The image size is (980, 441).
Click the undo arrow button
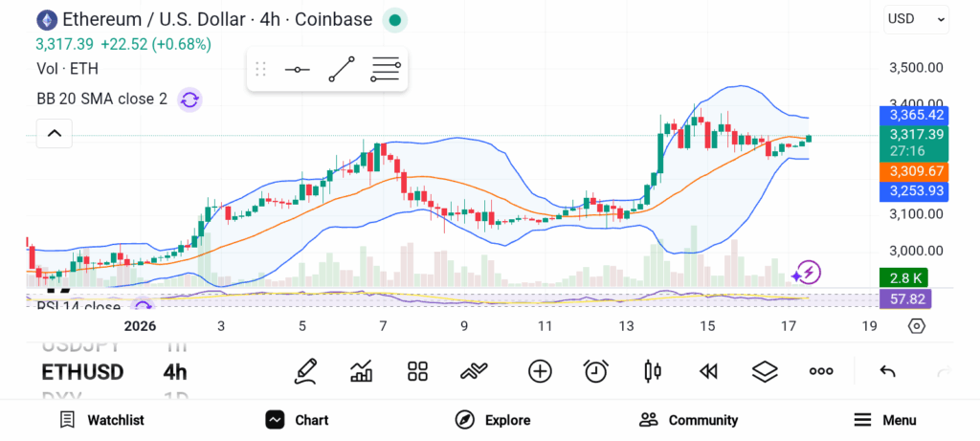tap(887, 371)
